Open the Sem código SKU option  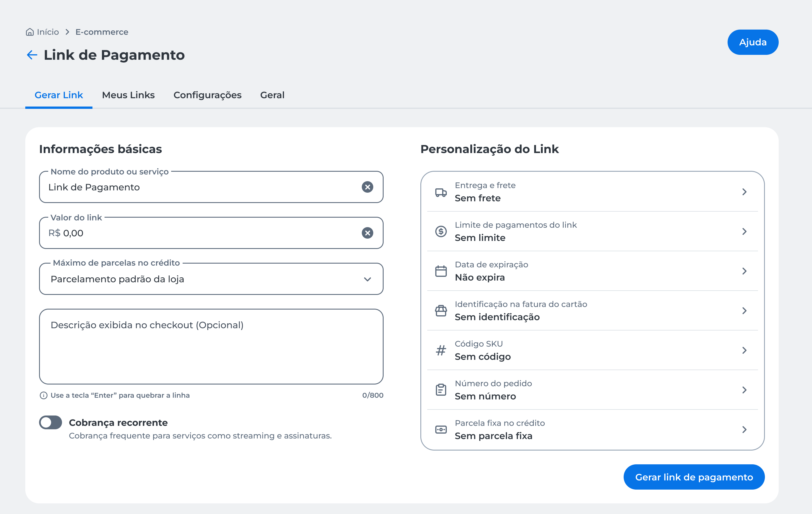[592, 350]
